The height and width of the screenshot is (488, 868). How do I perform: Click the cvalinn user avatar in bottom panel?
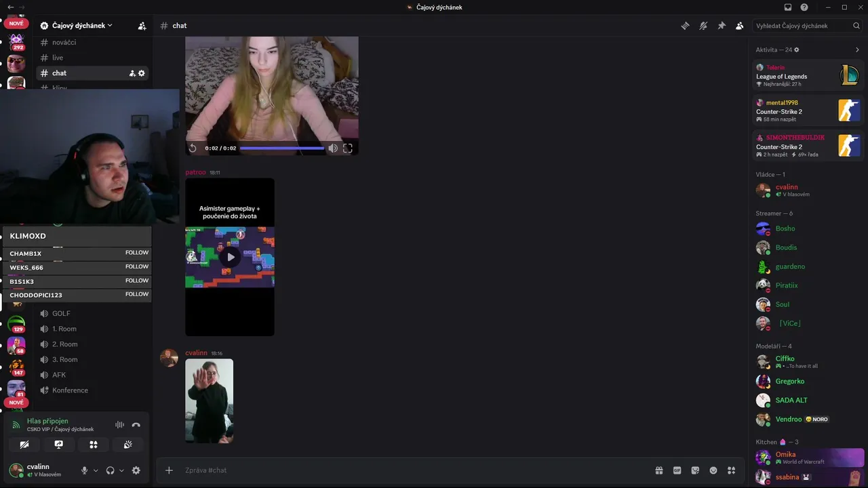click(x=16, y=470)
